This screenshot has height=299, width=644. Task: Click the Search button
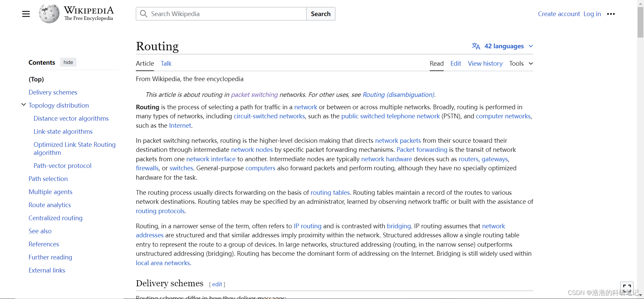click(321, 14)
